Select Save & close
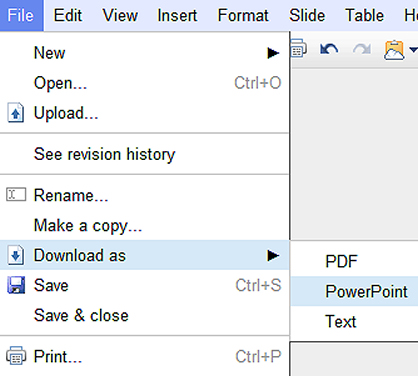The height and width of the screenshot is (376, 418). [144, 315]
